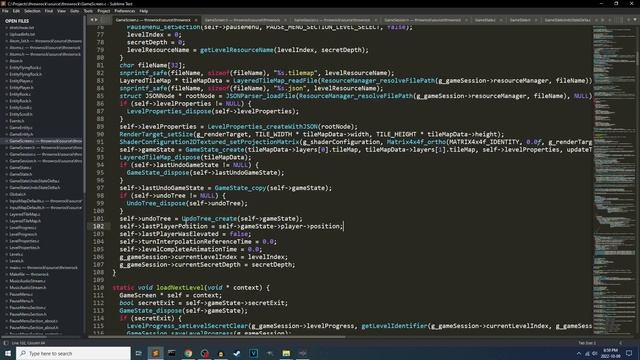Click GameState_copy call on line 97
640x360 pixels.
tap(240, 188)
